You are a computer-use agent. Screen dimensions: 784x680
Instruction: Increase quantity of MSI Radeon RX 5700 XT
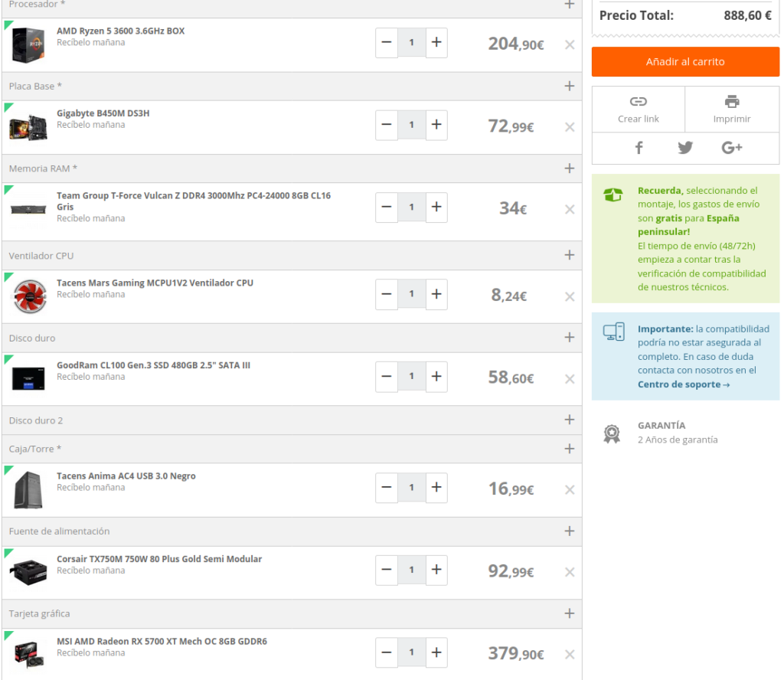tap(436, 652)
